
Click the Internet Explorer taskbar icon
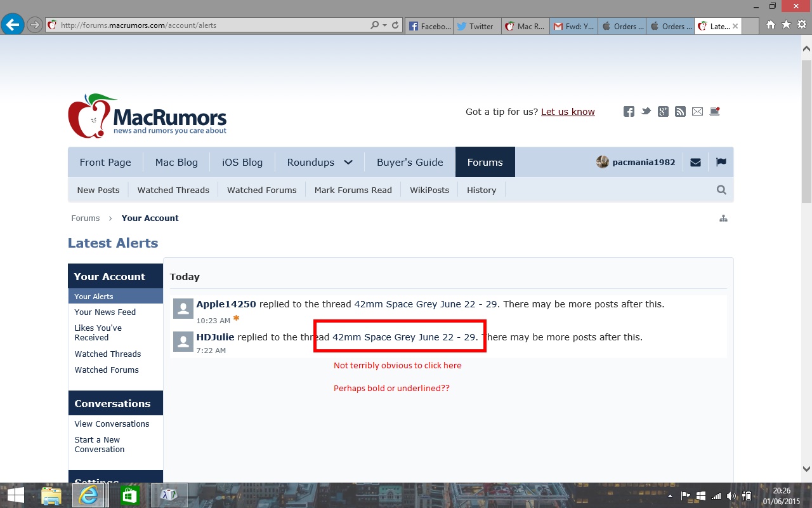pyautogui.click(x=88, y=495)
